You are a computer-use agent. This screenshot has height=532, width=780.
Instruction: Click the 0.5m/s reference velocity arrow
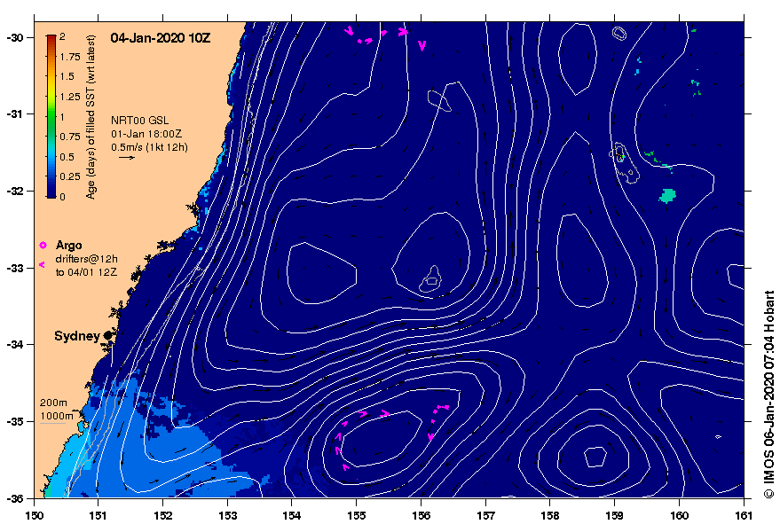pyautogui.click(x=127, y=158)
